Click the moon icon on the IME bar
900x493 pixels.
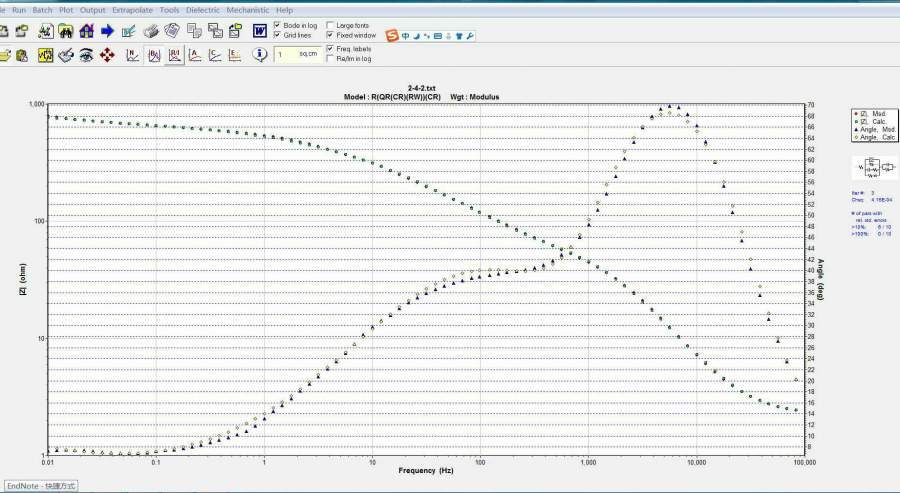click(416, 36)
